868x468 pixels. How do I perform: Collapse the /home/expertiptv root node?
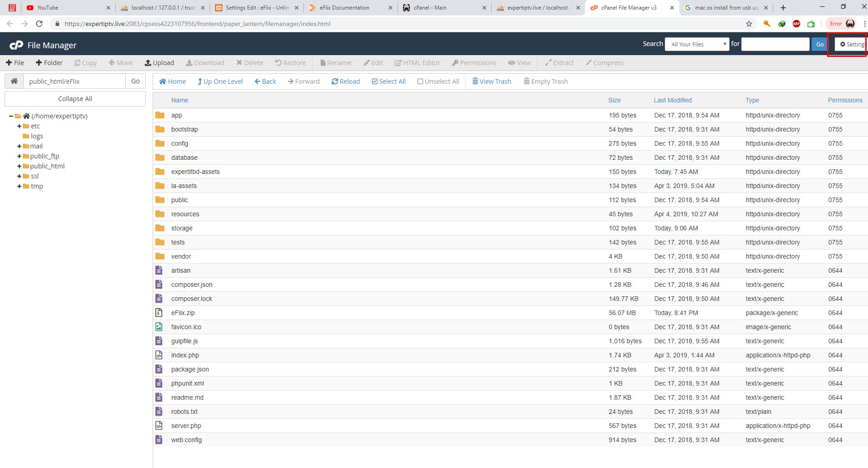11,116
